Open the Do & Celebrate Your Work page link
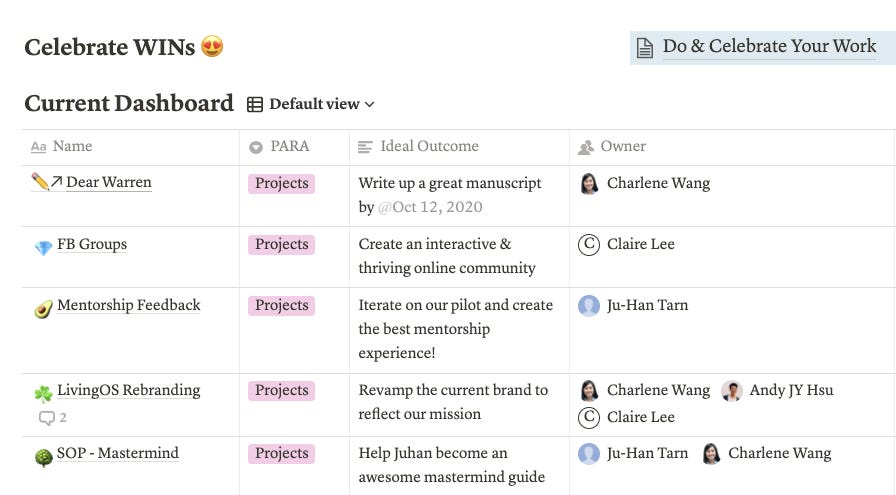Image resolution: width=896 pixels, height=495 pixels. pos(769,46)
